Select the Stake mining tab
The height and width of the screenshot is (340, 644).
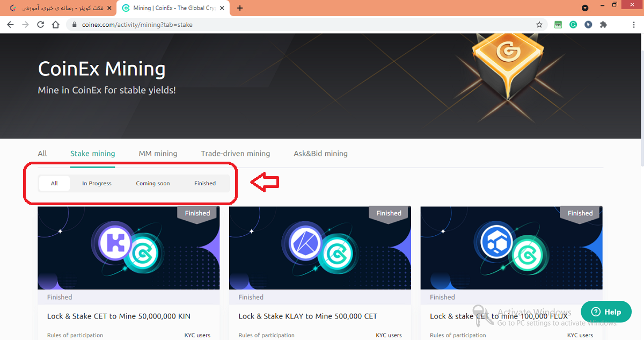(x=93, y=154)
